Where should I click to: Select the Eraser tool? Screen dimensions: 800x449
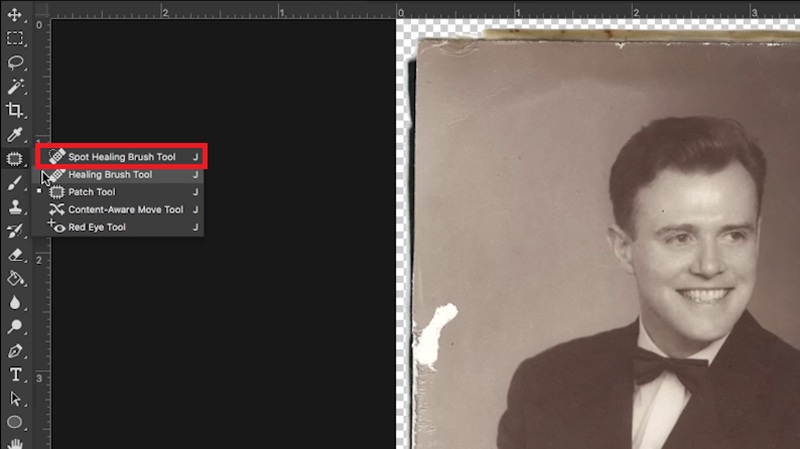15,255
